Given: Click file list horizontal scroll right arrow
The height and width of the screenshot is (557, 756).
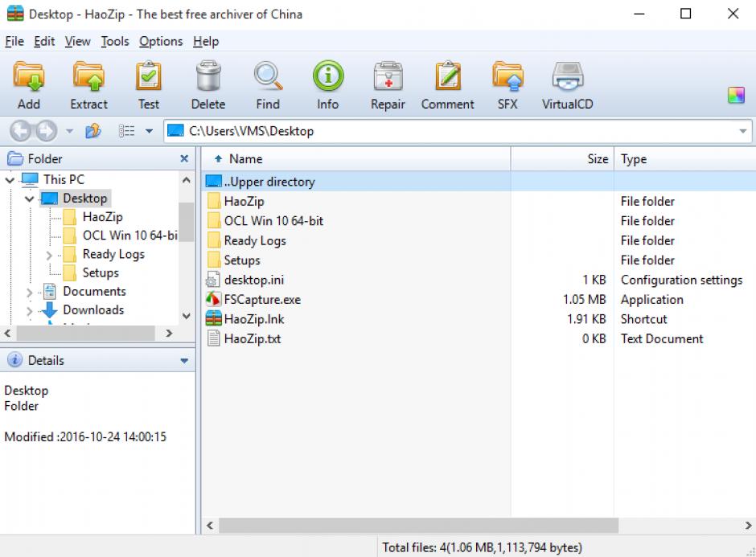Looking at the screenshot, I should [x=748, y=525].
